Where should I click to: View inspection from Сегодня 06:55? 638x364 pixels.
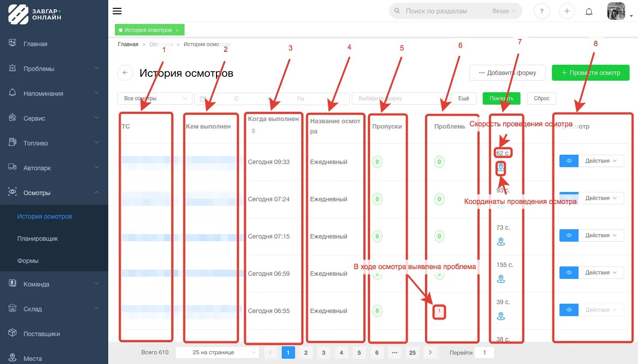569,310
